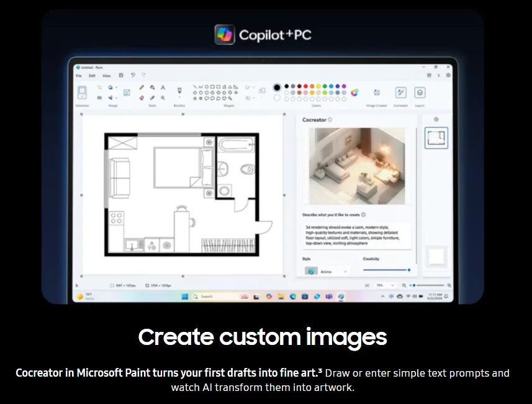Open Image Creator

[377, 93]
